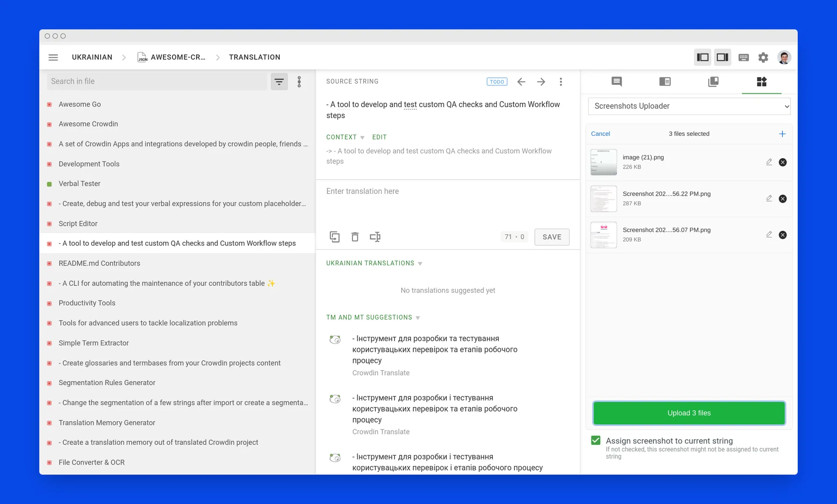Image resolution: width=837 pixels, height=504 pixels.
Task: Open Screenshot 56.07 PM.png thumbnail
Action: pyautogui.click(x=603, y=235)
